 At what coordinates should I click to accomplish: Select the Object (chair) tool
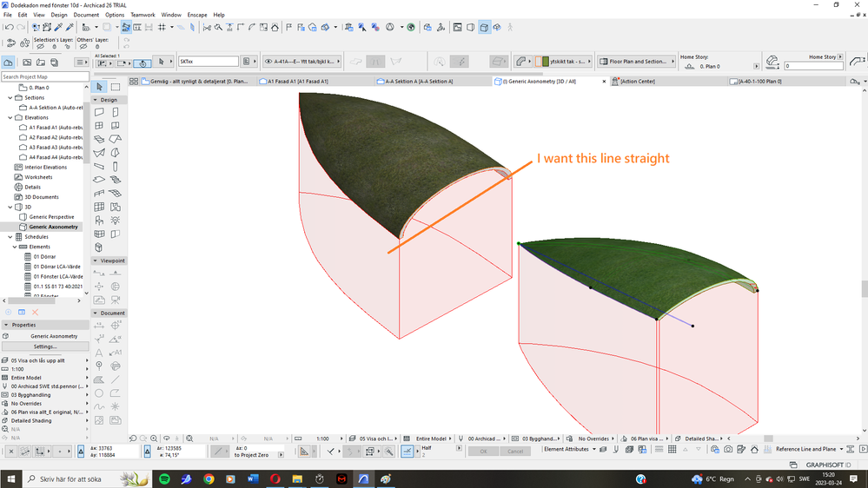click(99, 221)
